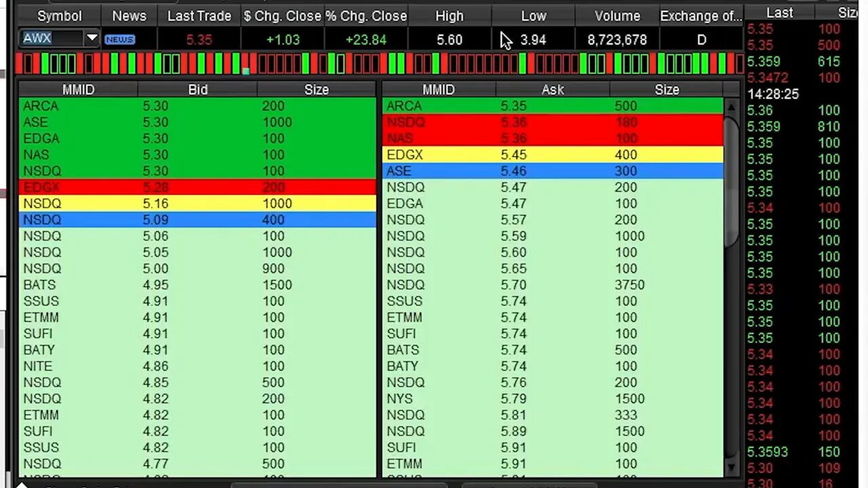Click the Last header of time and sales
Screen dimensions: 868x488
pos(778,12)
